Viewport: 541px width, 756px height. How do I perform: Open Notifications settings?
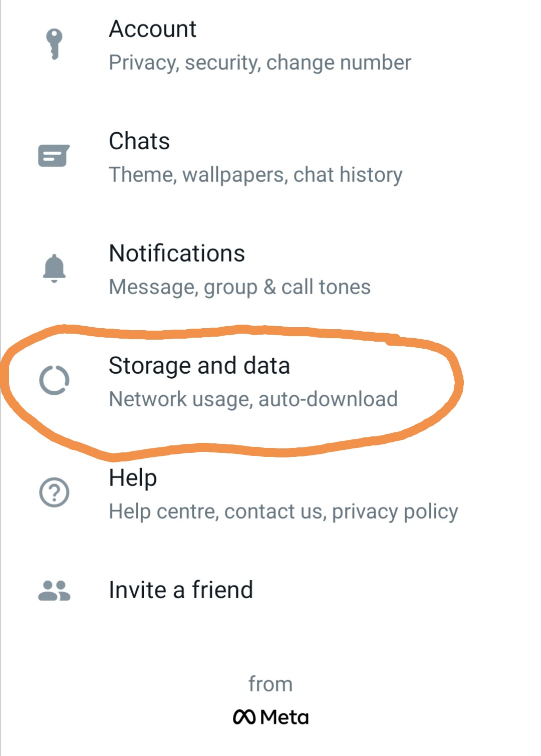tap(270, 269)
